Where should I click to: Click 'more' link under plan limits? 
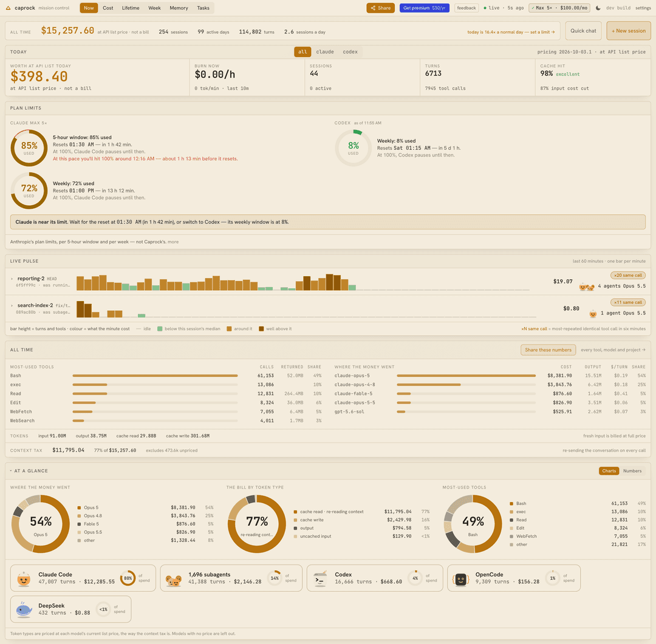173,242
